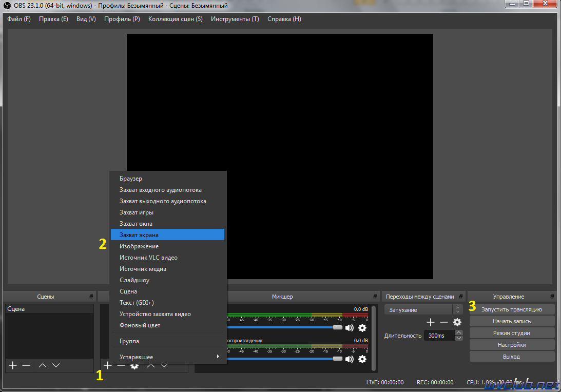Remove selected scene with minus icon
This screenshot has width=561, height=392.
(x=26, y=365)
